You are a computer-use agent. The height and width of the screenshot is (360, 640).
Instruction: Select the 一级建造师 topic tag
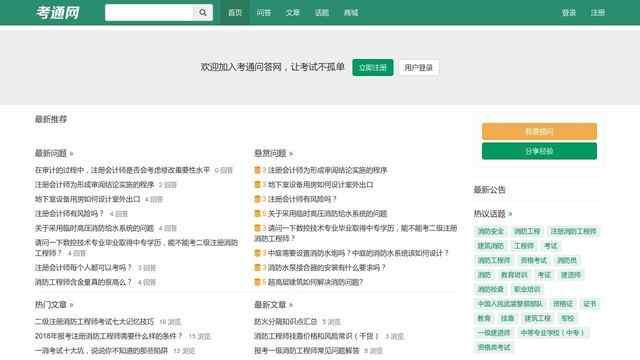pos(494,333)
